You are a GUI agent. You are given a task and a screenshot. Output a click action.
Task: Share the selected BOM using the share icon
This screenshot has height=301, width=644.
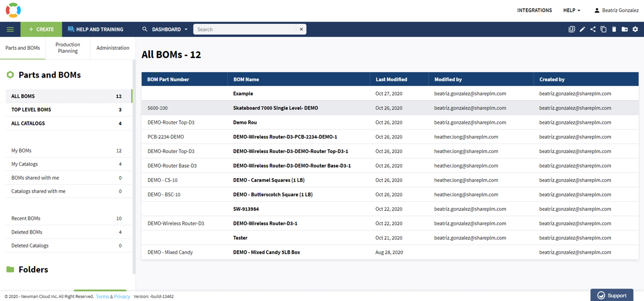(x=593, y=29)
